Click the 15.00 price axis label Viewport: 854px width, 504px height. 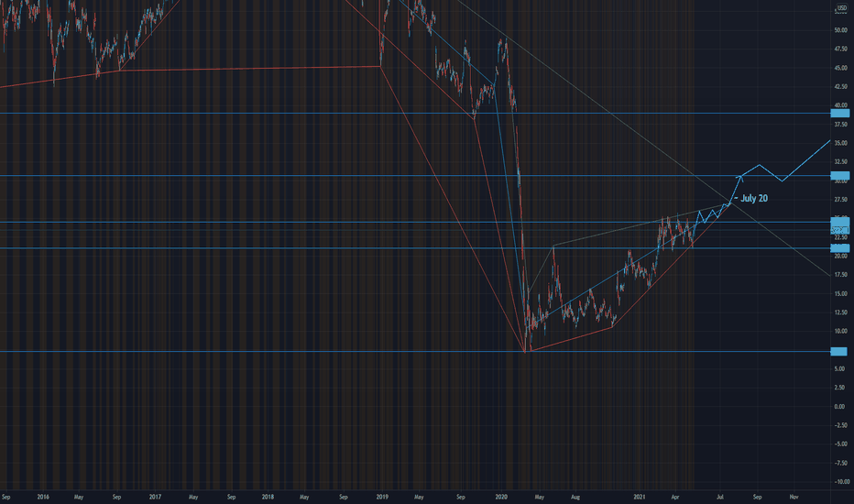(x=840, y=293)
